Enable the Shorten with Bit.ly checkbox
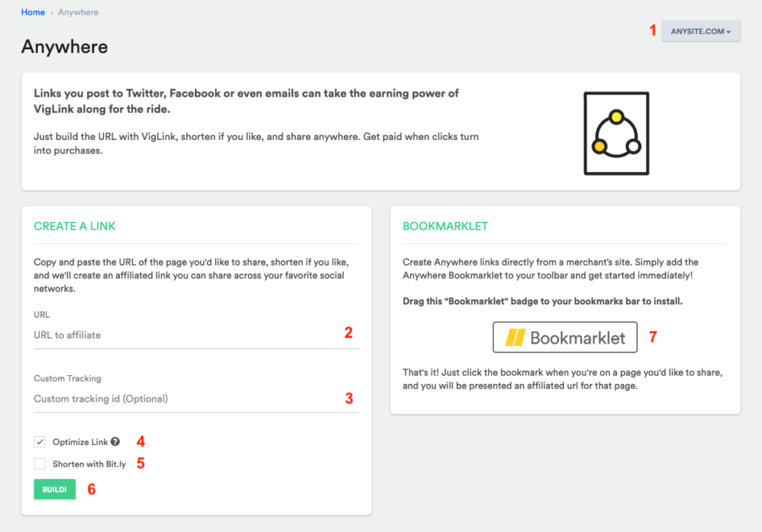This screenshot has height=532, width=762. (x=40, y=464)
